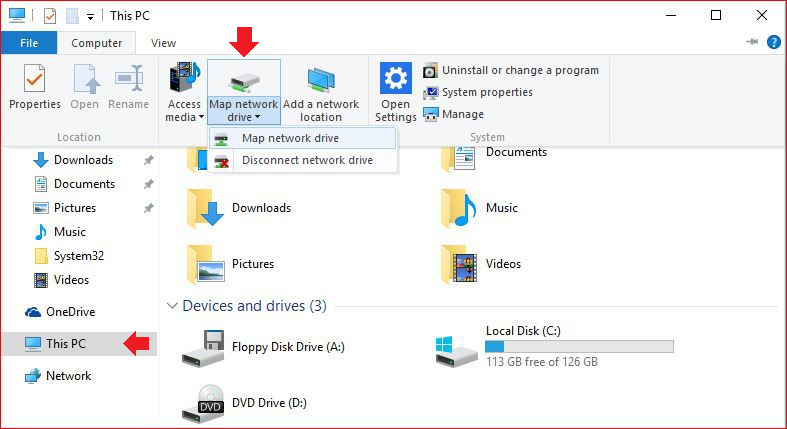
Task: Open the Videos folder in main pane
Action: [480, 264]
